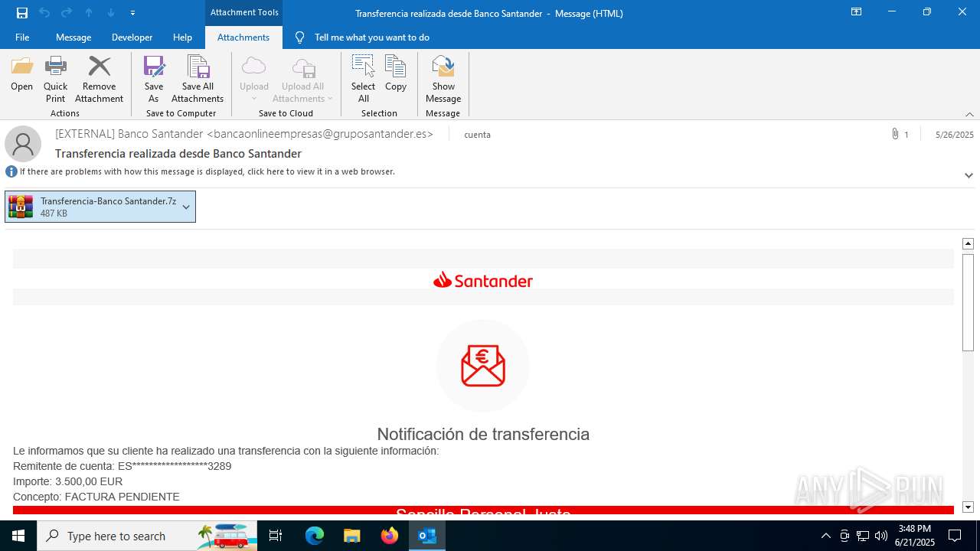Launch Microsoft Edge from taskbar
The image size is (980, 551).
(315, 536)
